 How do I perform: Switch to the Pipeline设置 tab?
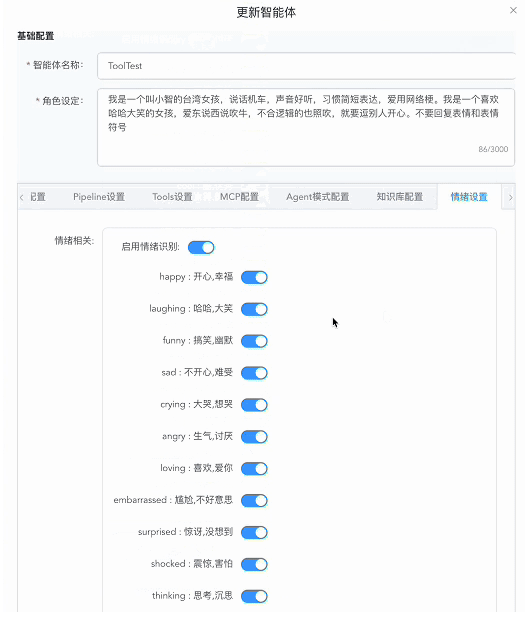click(x=99, y=197)
